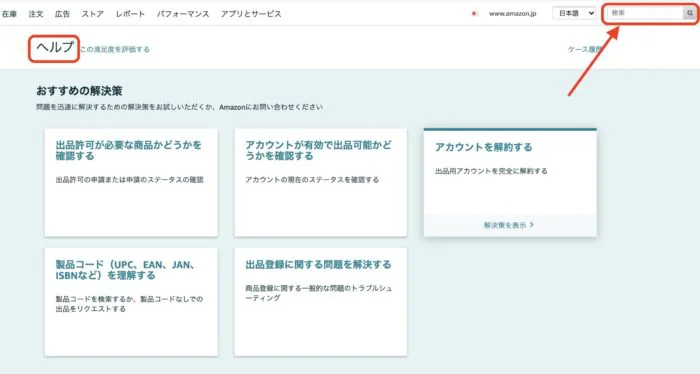Open the 広告 menu
Image resolution: width=700 pixels, height=374 pixels.
pyautogui.click(x=62, y=14)
